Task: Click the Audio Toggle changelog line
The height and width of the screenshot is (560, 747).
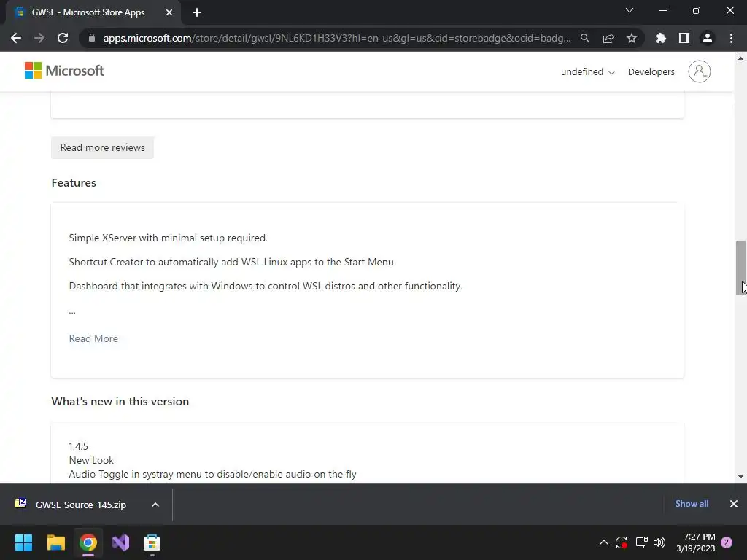Action: 212,474
